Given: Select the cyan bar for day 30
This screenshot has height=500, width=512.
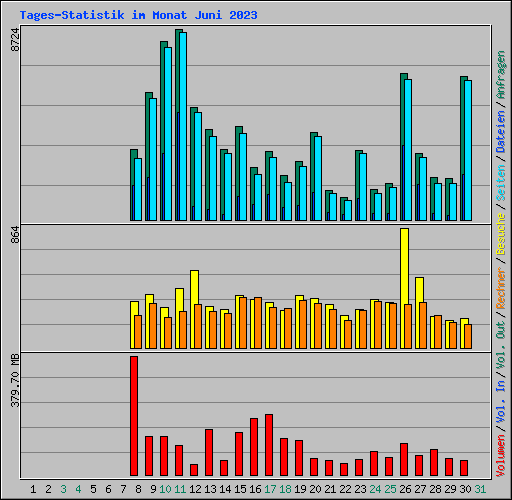Looking at the screenshot, I should 468,150.
